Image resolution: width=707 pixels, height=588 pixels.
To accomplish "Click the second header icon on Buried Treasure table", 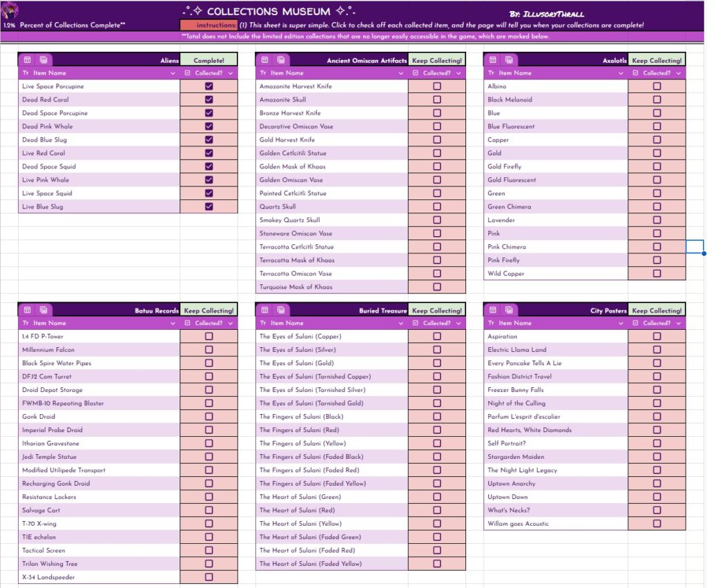I will pyautogui.click(x=281, y=311).
